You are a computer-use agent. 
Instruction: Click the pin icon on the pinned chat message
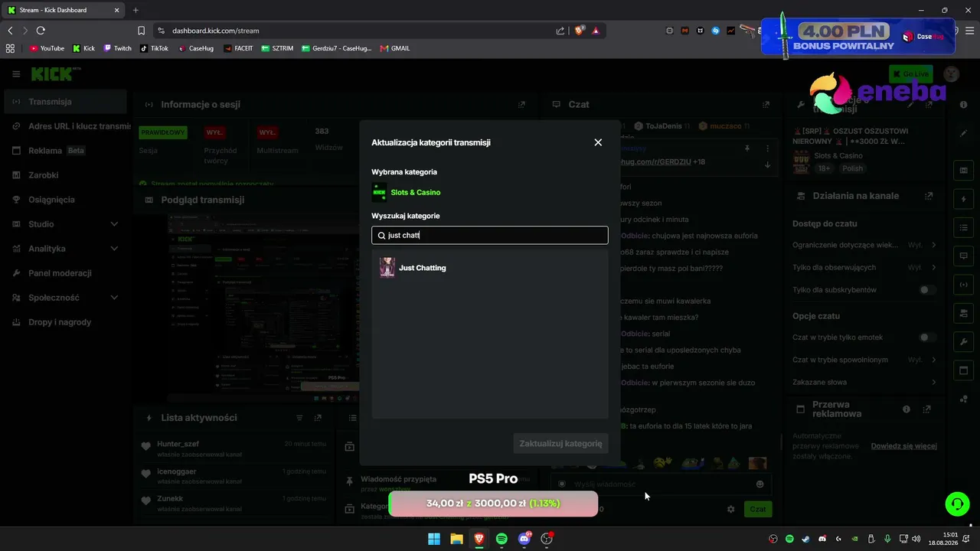[747, 148]
